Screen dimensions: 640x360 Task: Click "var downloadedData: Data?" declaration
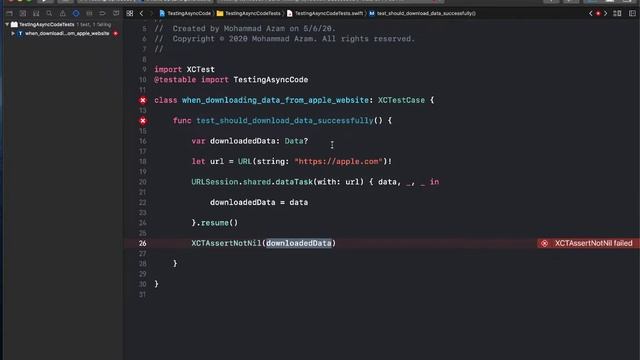click(249, 141)
